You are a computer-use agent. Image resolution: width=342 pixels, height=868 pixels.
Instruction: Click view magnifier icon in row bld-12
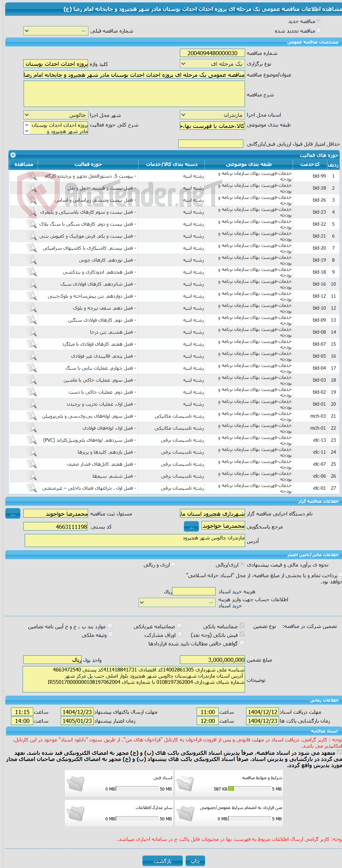point(32,296)
